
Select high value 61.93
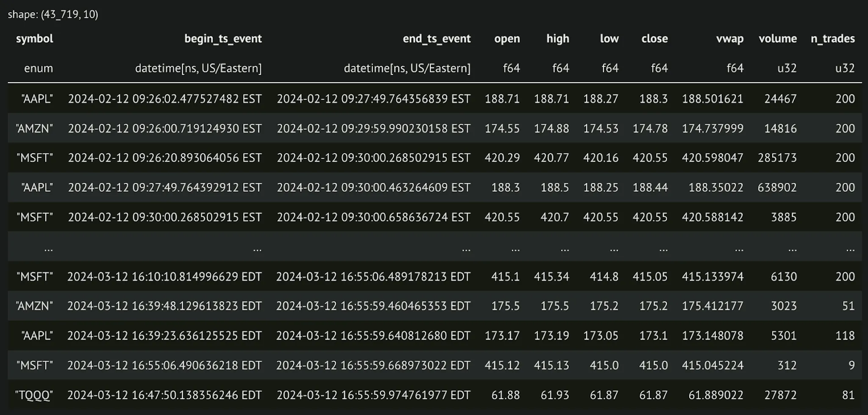[555, 395]
